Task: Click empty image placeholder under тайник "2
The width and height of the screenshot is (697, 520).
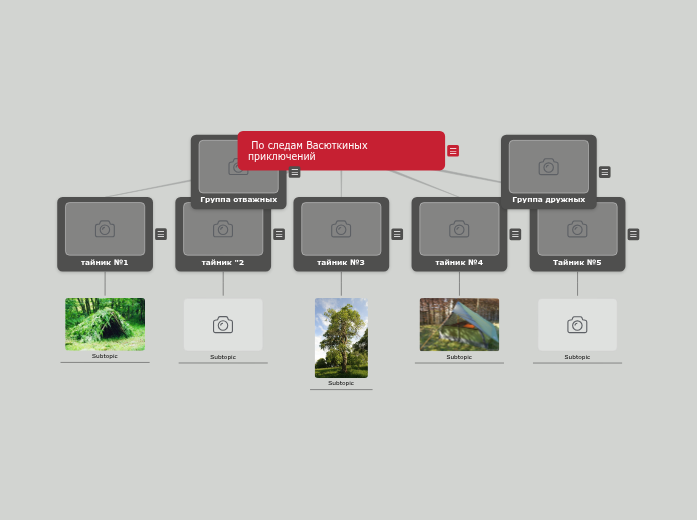Action: point(223,324)
